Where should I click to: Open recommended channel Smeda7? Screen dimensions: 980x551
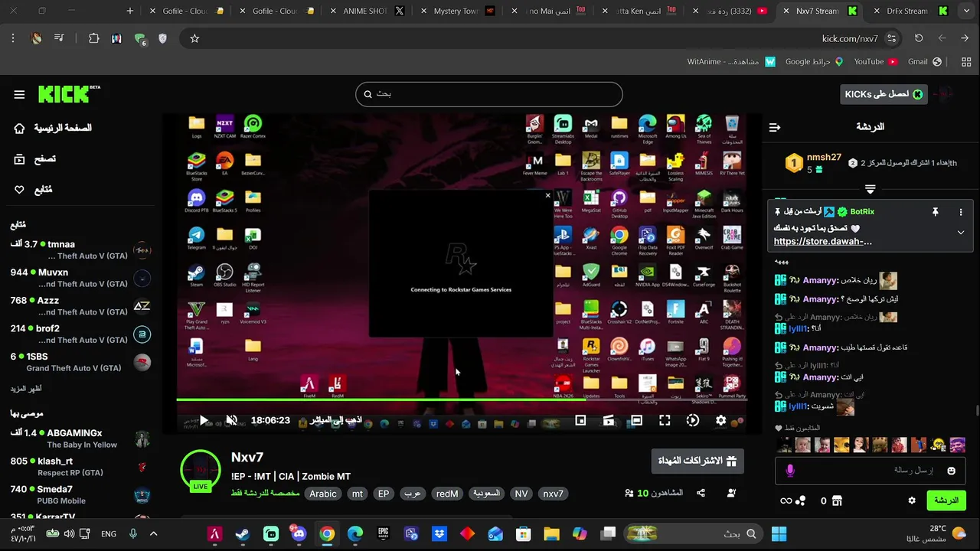coord(80,494)
